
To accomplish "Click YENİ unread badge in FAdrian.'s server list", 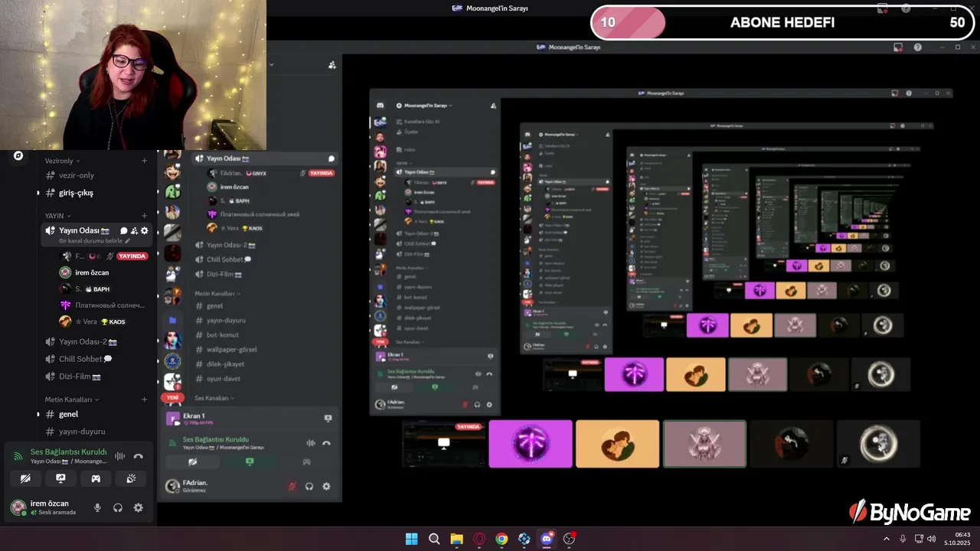I will click(172, 398).
